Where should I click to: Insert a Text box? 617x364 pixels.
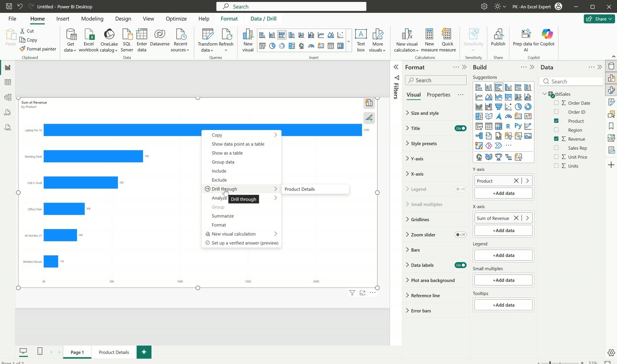click(x=361, y=40)
